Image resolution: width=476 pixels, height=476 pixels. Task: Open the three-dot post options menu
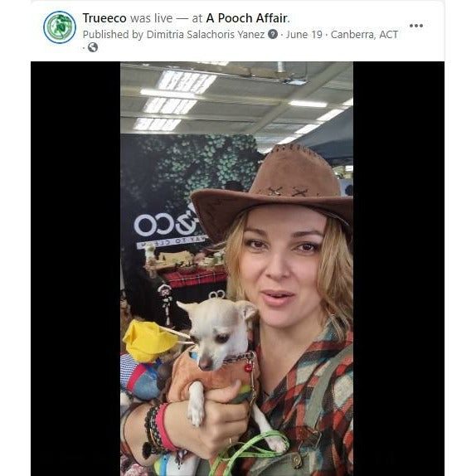[x=416, y=26]
